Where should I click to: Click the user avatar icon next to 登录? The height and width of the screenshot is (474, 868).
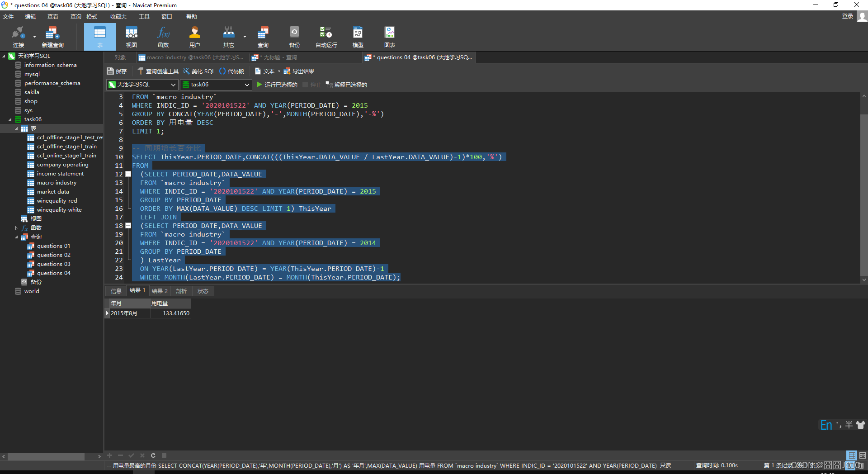click(x=862, y=16)
